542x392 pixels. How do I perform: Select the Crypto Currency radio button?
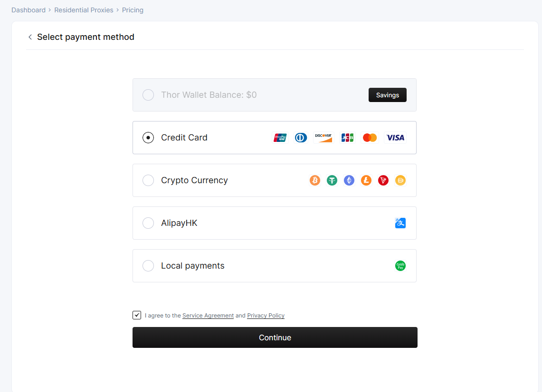pyautogui.click(x=148, y=180)
